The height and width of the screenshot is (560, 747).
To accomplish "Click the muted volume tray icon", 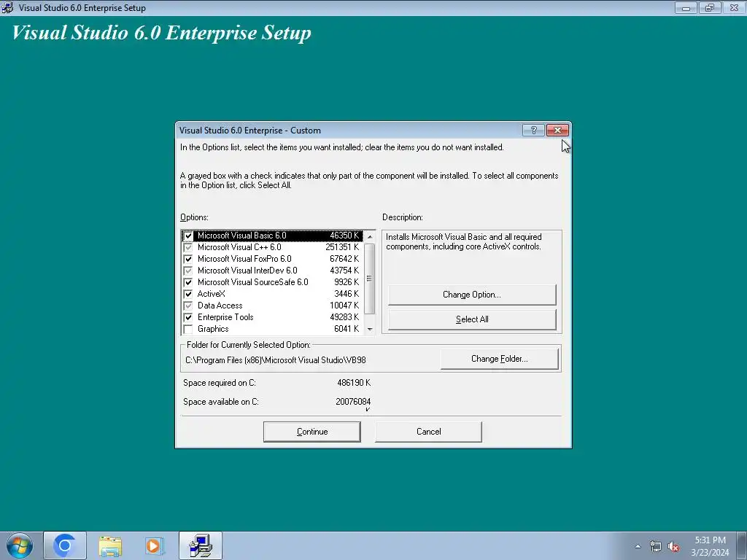I will click(673, 547).
